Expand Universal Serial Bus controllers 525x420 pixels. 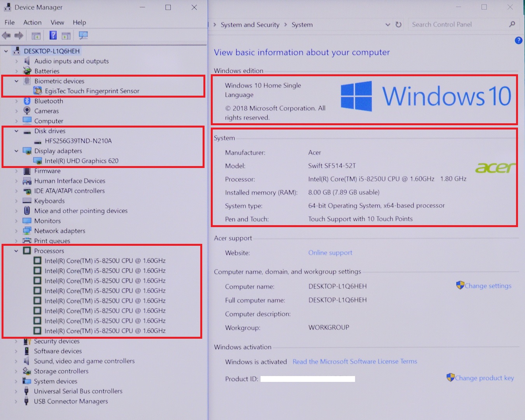(x=16, y=391)
